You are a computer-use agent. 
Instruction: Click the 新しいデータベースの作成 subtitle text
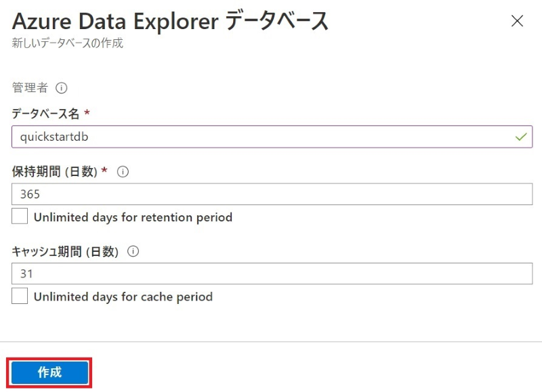[67, 44]
